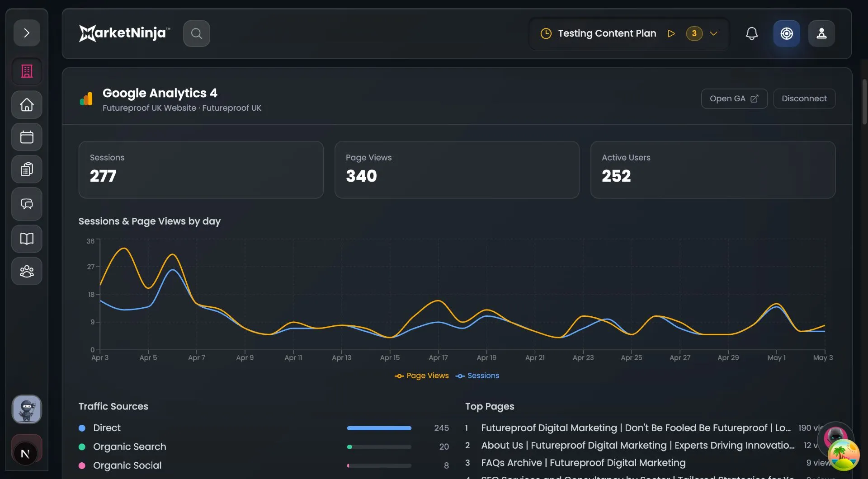Expand the sidebar with the arrow button

(27, 33)
